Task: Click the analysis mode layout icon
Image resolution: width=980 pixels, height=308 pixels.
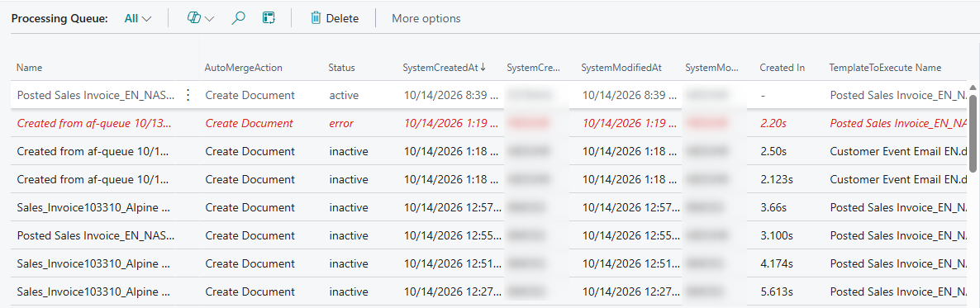Action: click(x=269, y=18)
